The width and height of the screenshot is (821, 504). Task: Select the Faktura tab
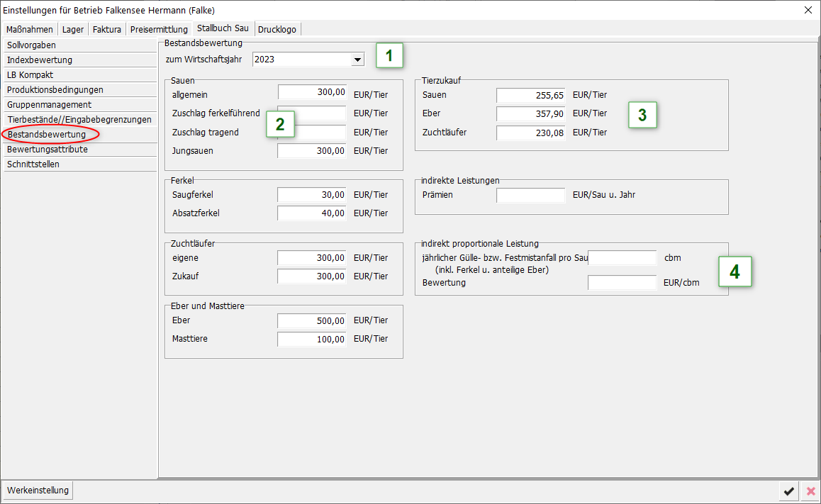107,29
